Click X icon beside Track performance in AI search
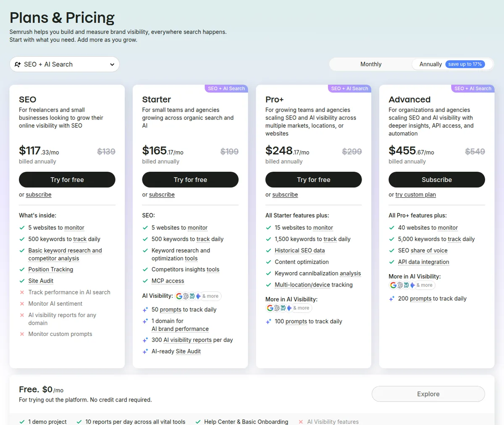Viewport: 504px width, 425px height. pyautogui.click(x=22, y=292)
